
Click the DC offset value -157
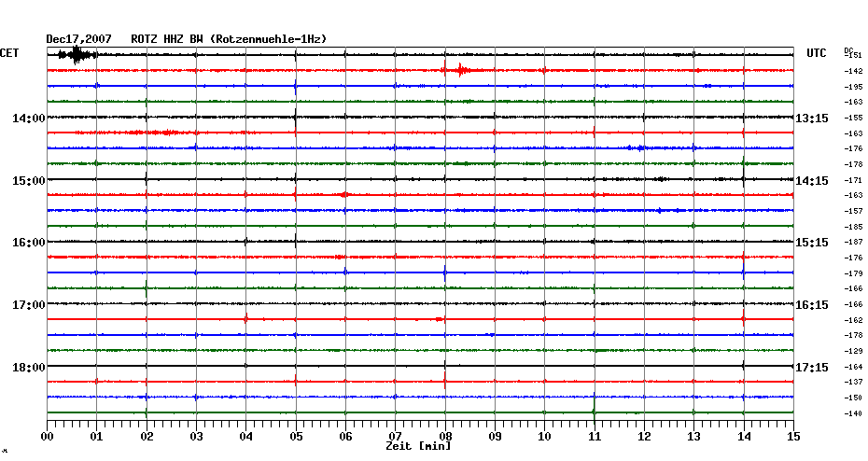853,212
